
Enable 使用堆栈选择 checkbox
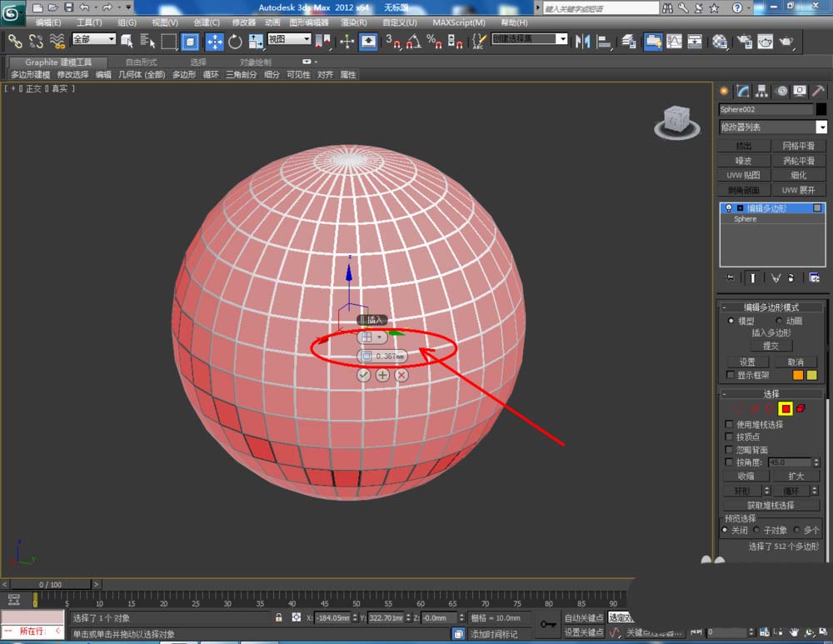click(731, 424)
